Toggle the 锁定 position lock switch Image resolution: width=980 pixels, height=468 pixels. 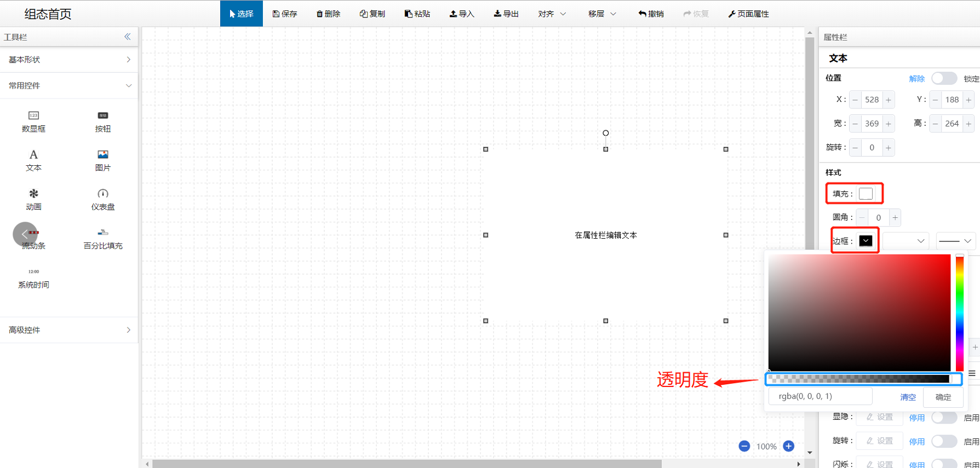944,78
